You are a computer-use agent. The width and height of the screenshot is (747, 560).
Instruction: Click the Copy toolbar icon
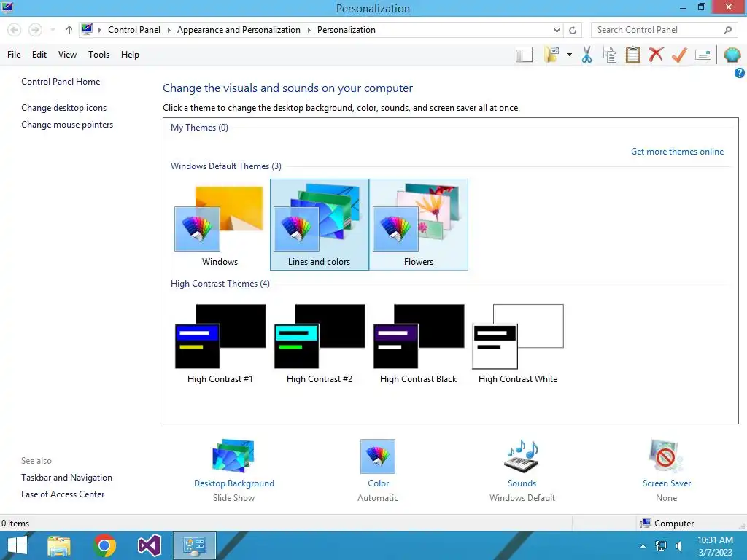(610, 55)
